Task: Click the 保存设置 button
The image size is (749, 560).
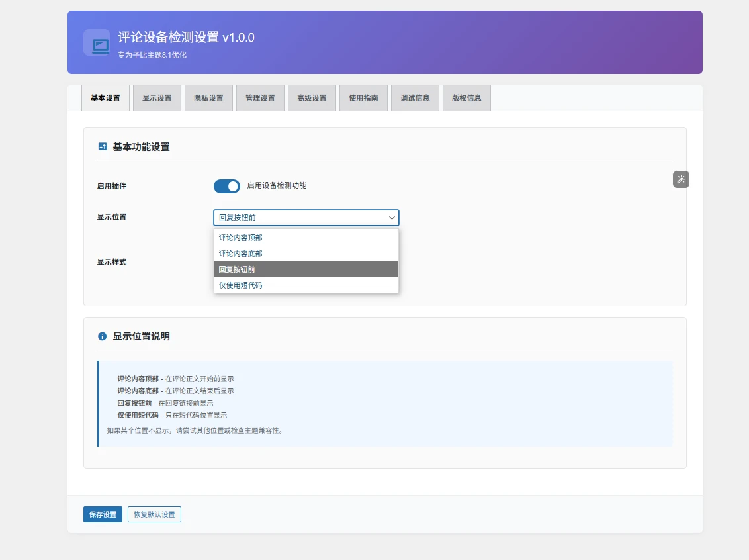Action: [x=103, y=514]
